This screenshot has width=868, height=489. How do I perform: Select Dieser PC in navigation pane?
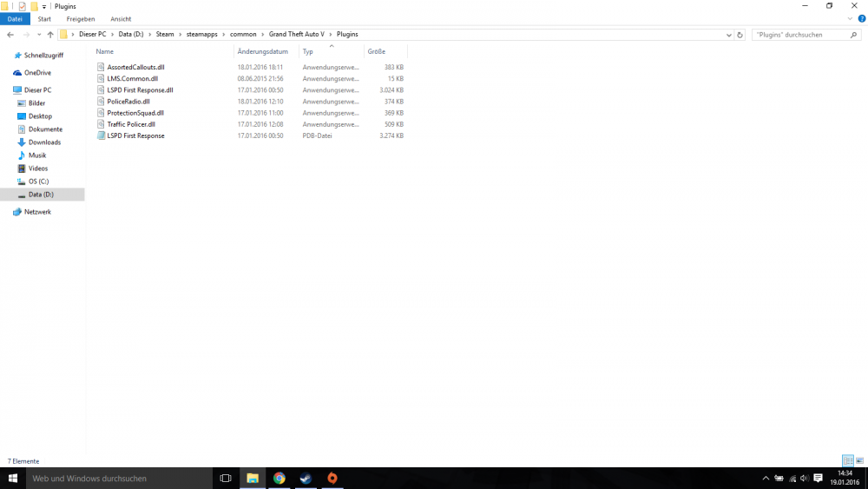37,89
